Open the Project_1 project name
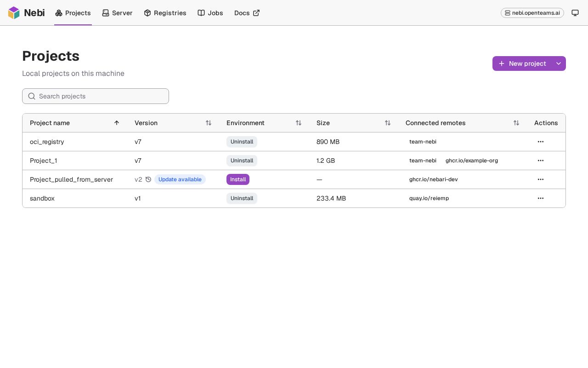The height and width of the screenshot is (368, 588). pos(44,161)
